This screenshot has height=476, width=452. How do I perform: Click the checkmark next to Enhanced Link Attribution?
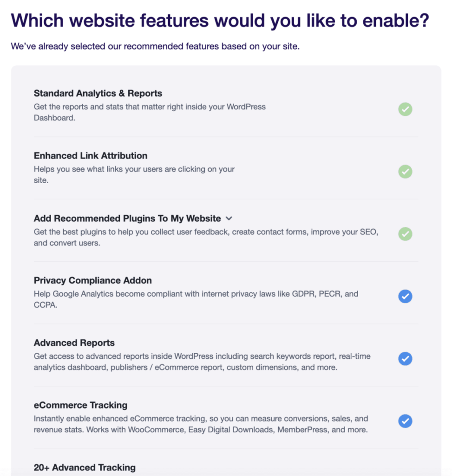click(x=405, y=172)
